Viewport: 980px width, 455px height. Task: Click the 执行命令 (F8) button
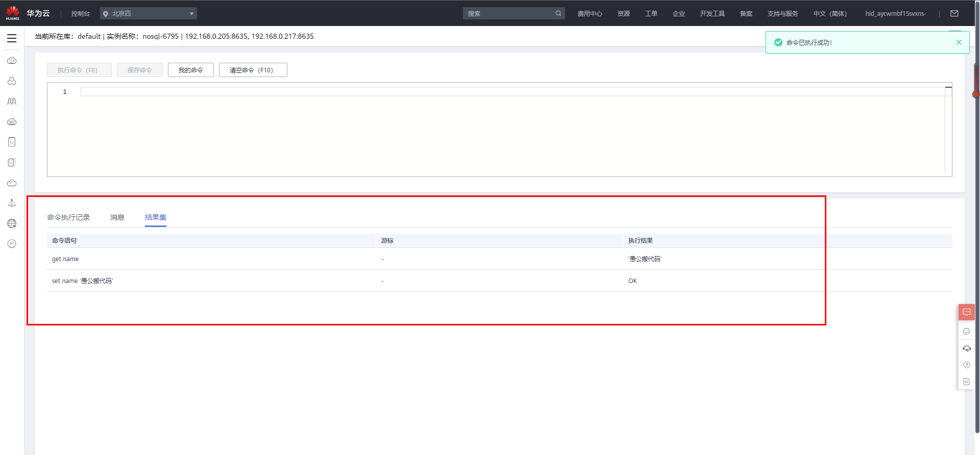pos(79,70)
